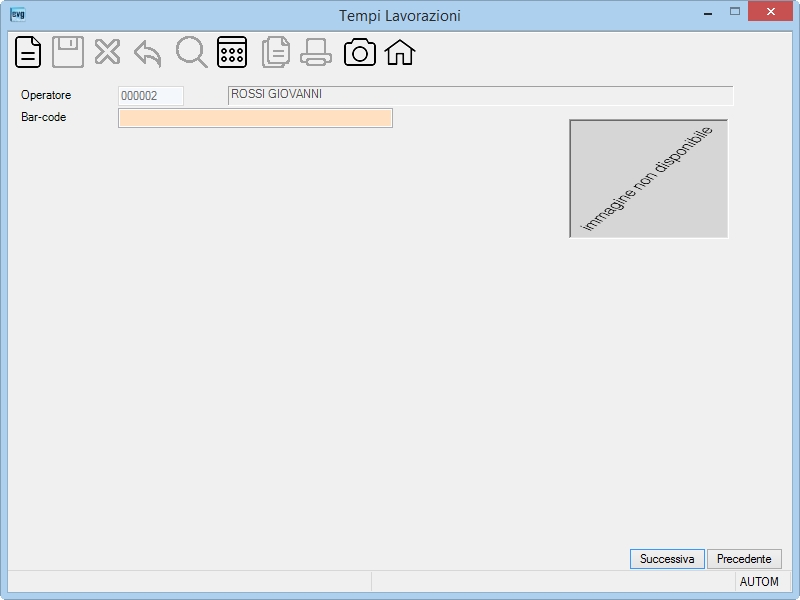The width and height of the screenshot is (800, 600).
Task: Click the New document toolbar icon
Action: [28, 52]
